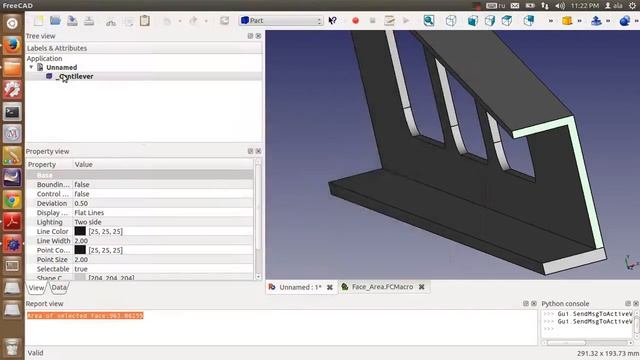Click the Property view vertical scrollbar
640x360 pixels.
point(258,219)
